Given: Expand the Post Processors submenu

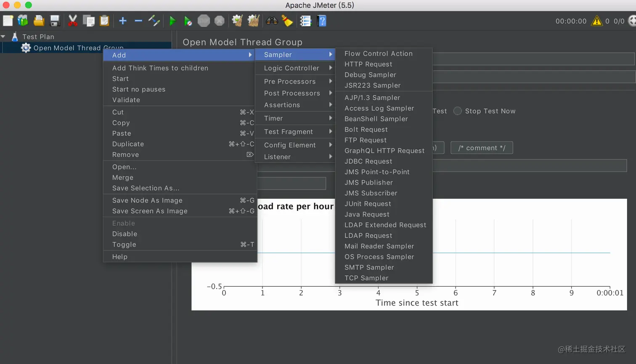Looking at the screenshot, I should tap(296, 93).
